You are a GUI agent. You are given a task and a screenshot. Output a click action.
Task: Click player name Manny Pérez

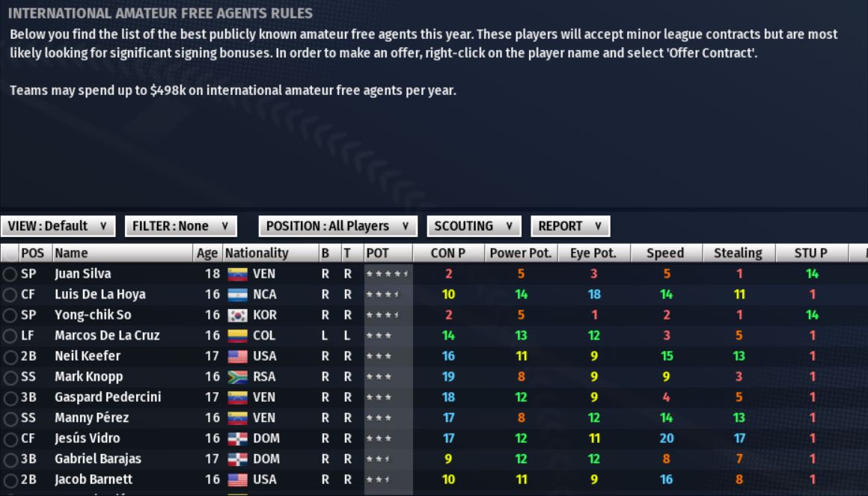pos(92,417)
